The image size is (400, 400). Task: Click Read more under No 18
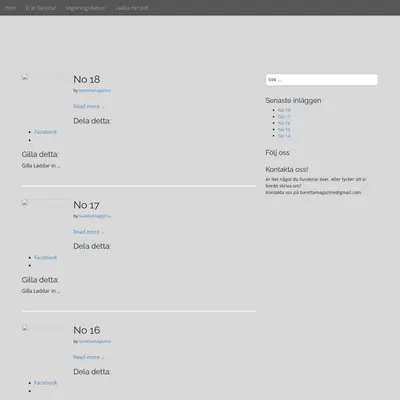pos(89,106)
